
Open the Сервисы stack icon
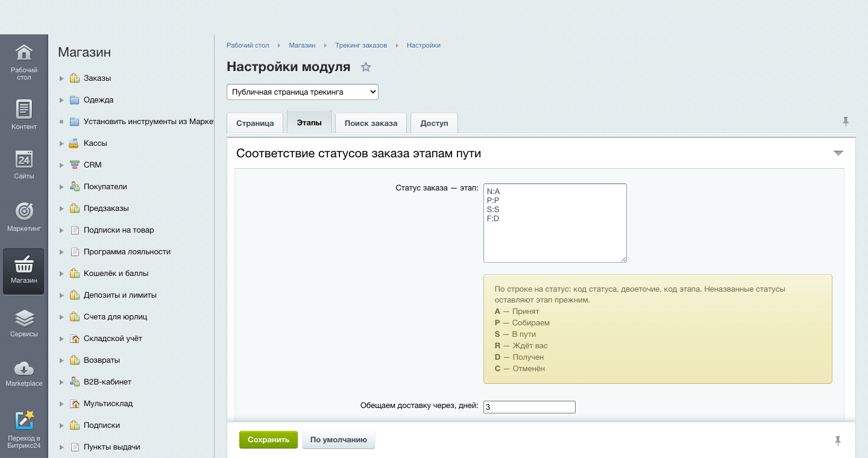click(x=24, y=318)
